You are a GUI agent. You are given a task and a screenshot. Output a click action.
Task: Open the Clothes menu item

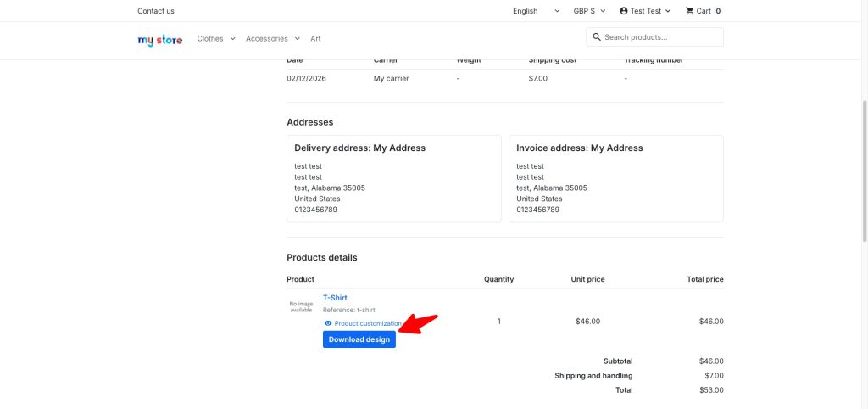[210, 39]
